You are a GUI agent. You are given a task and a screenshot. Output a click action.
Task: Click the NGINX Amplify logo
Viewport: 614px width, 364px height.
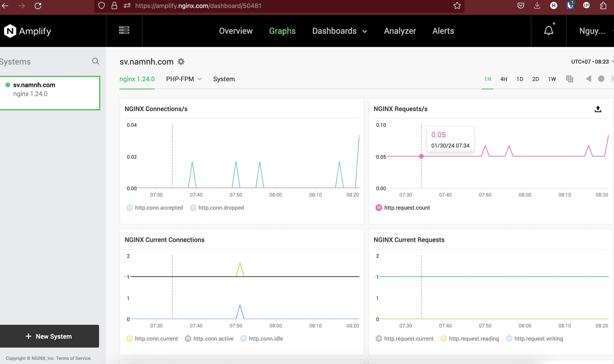coord(28,31)
